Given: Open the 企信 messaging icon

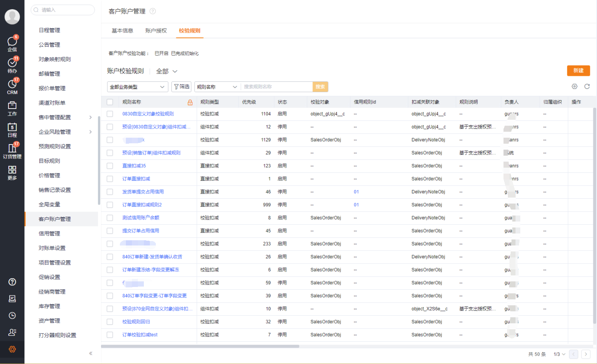Looking at the screenshot, I should pos(12,43).
